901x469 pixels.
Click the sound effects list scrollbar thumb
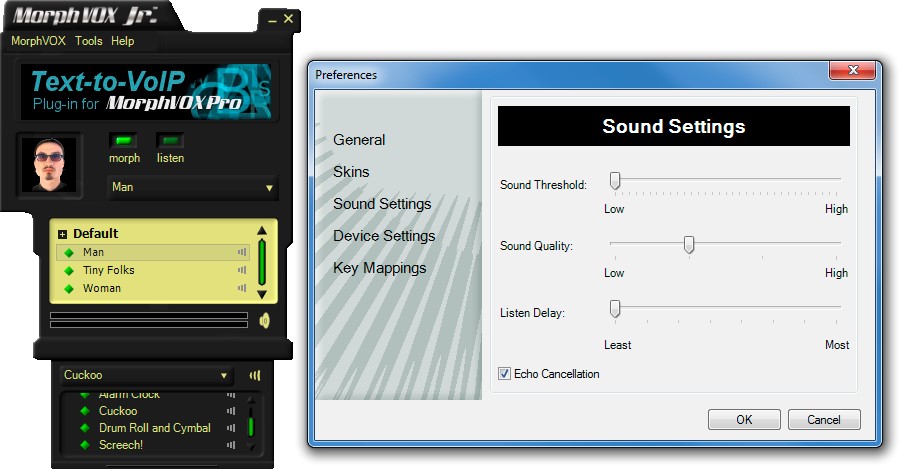tap(251, 427)
